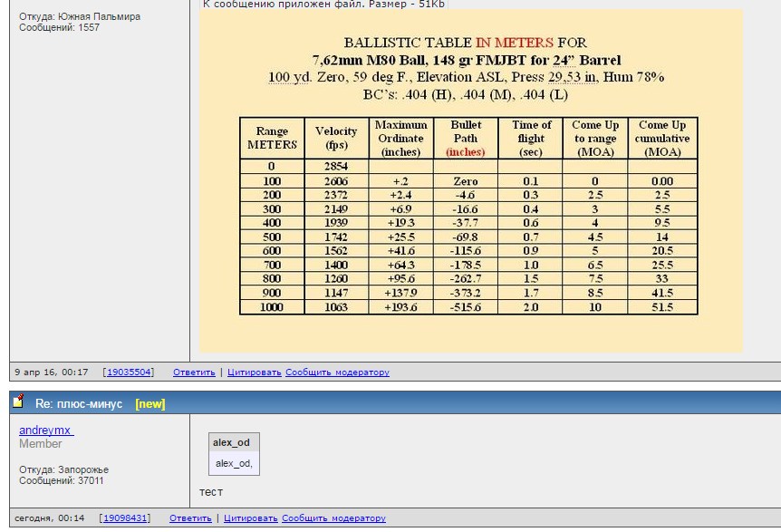Click the "9 апр 16, 00:17" timestamp
The height and width of the screenshot is (532, 781).
coord(52,372)
